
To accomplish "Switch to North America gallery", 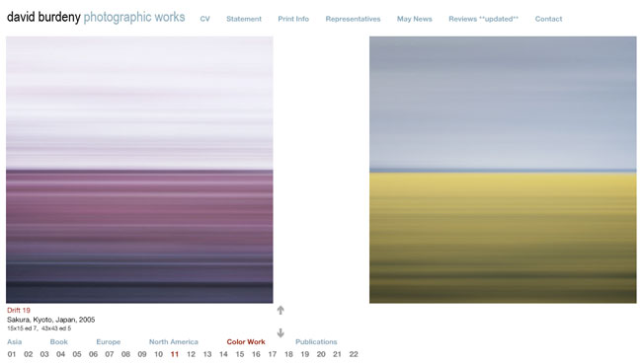I will coord(173,342).
